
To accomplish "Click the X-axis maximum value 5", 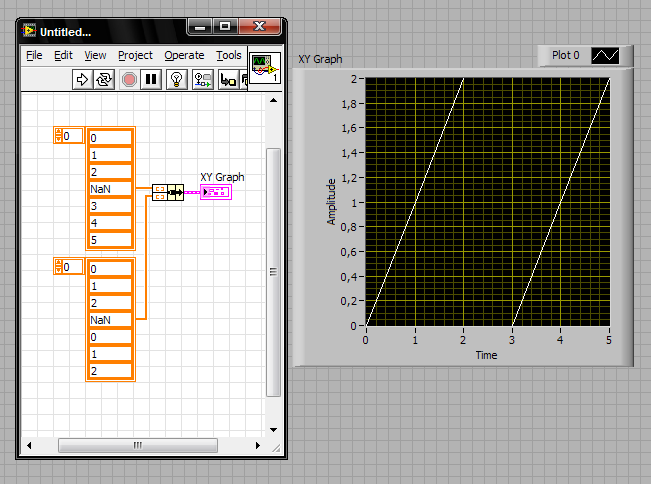I will tap(609, 340).
